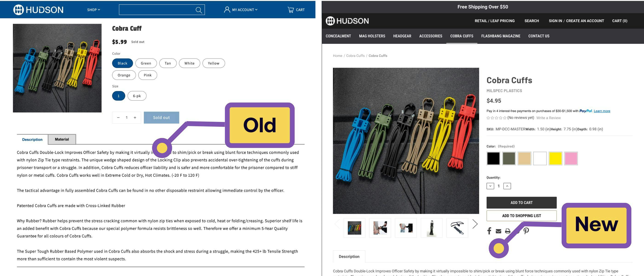Click the main product image on old site
Screen dimensions: 644x276
[x=57, y=68]
